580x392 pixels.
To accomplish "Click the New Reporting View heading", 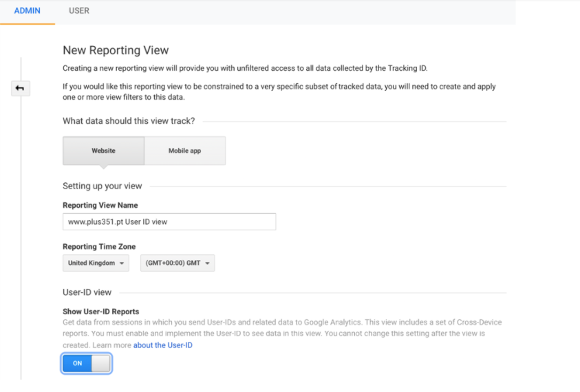I will [x=116, y=50].
